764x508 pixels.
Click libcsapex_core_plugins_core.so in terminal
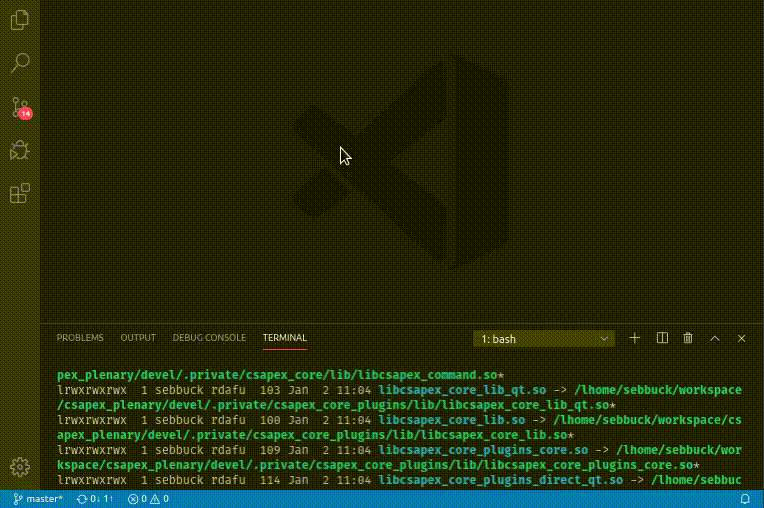[483, 450]
